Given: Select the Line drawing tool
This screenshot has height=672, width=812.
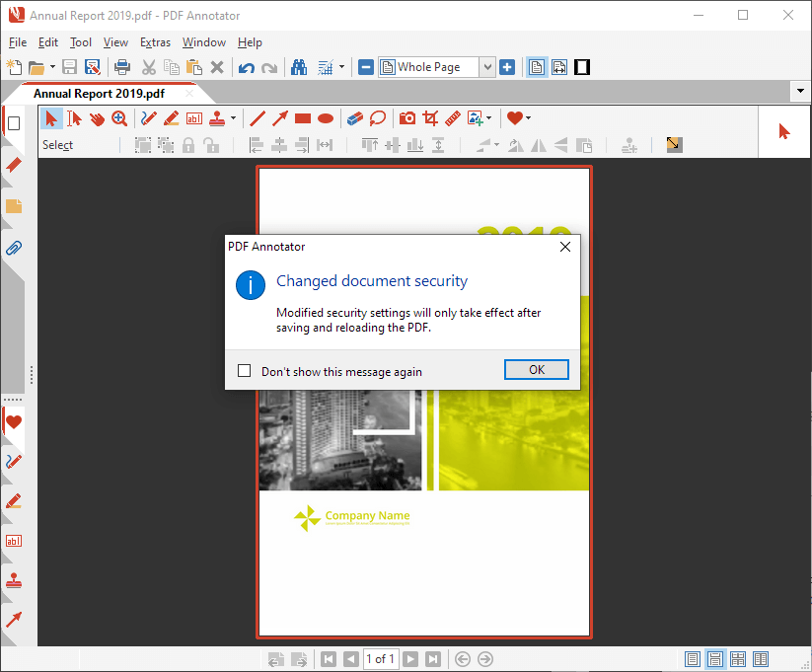Looking at the screenshot, I should pos(258,118).
